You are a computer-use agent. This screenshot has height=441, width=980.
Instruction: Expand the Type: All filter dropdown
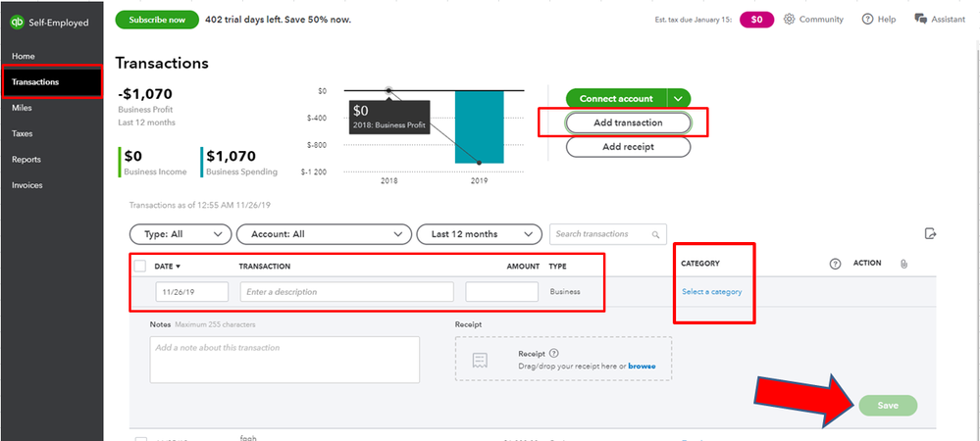tap(181, 234)
